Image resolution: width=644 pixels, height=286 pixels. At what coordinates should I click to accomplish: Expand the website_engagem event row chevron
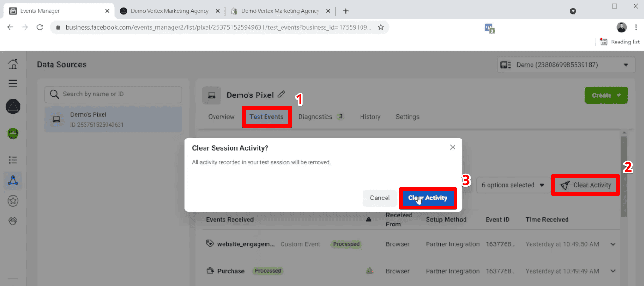(x=612, y=244)
